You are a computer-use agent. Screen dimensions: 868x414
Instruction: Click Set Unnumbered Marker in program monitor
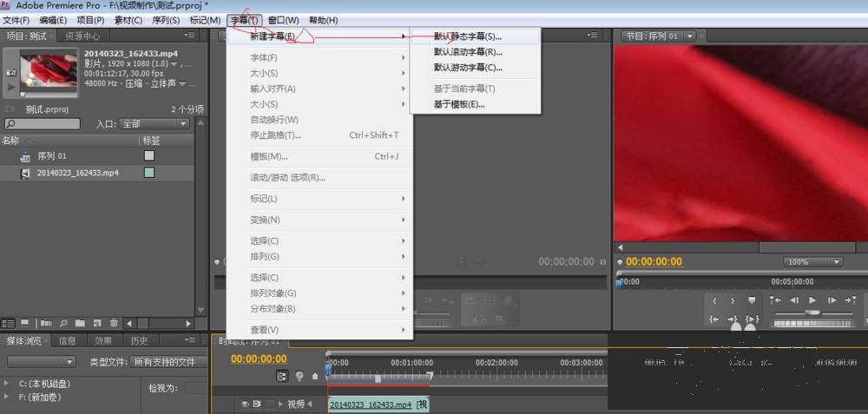click(751, 300)
